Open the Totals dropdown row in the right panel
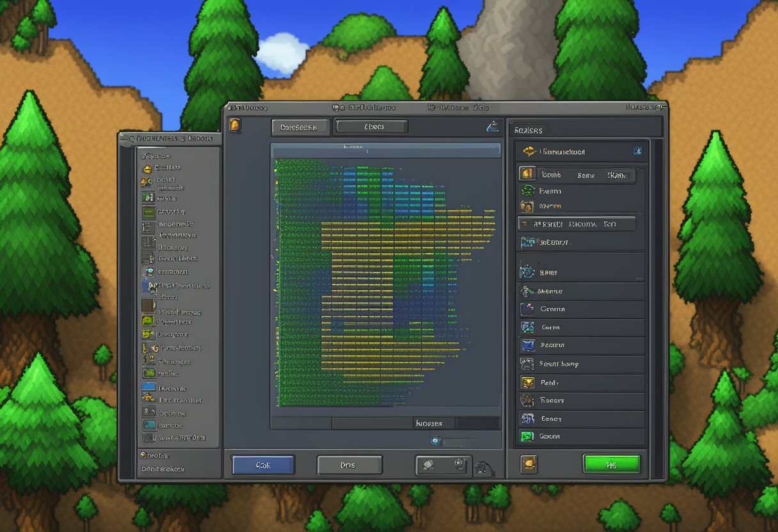Image resolution: width=778 pixels, height=532 pixels. click(576, 175)
